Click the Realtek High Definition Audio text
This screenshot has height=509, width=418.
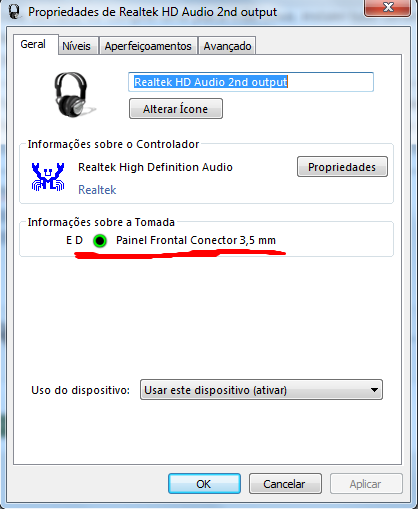pyautogui.click(x=155, y=167)
